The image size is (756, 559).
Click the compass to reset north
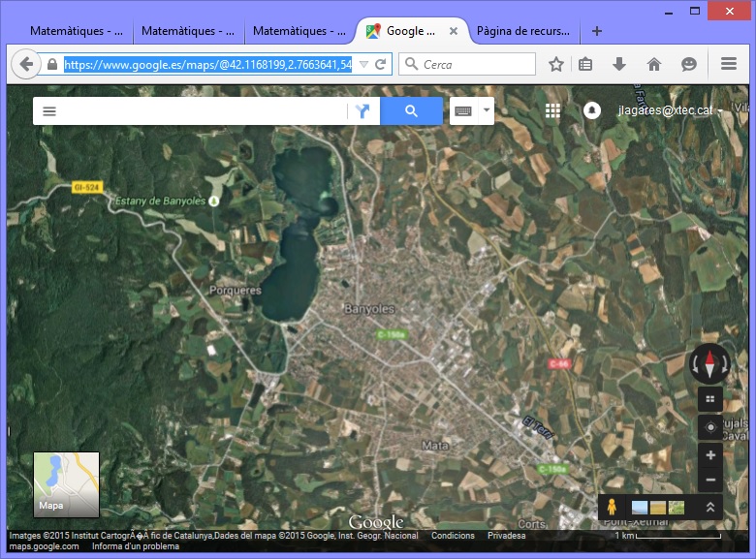point(709,364)
